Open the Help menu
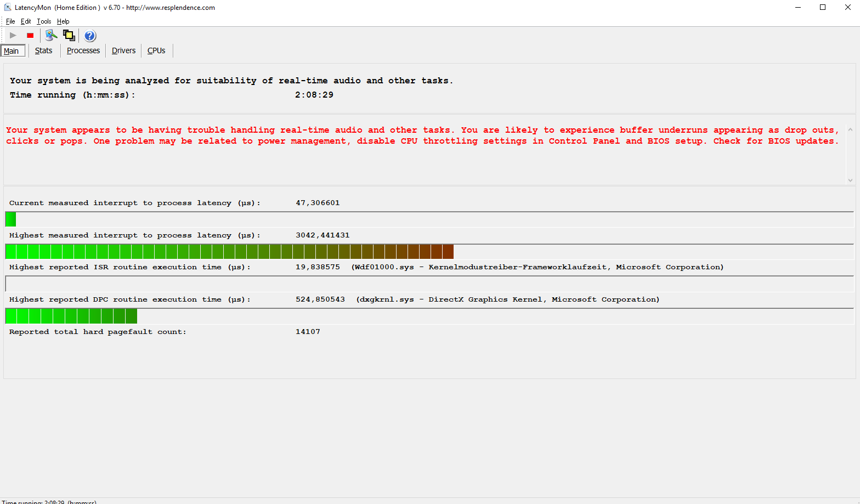This screenshot has width=860, height=504. 63,21
